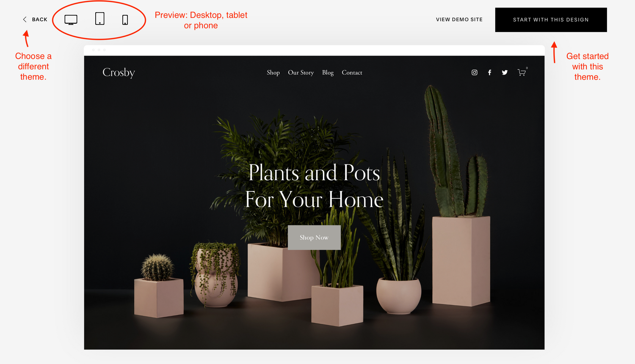Open the Blog menu item

pyautogui.click(x=328, y=73)
